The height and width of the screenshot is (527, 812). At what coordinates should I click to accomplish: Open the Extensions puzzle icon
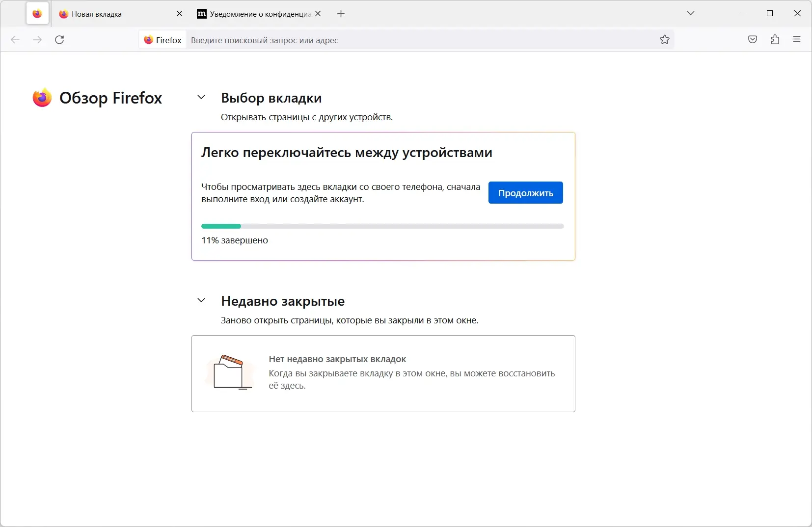tap(775, 40)
